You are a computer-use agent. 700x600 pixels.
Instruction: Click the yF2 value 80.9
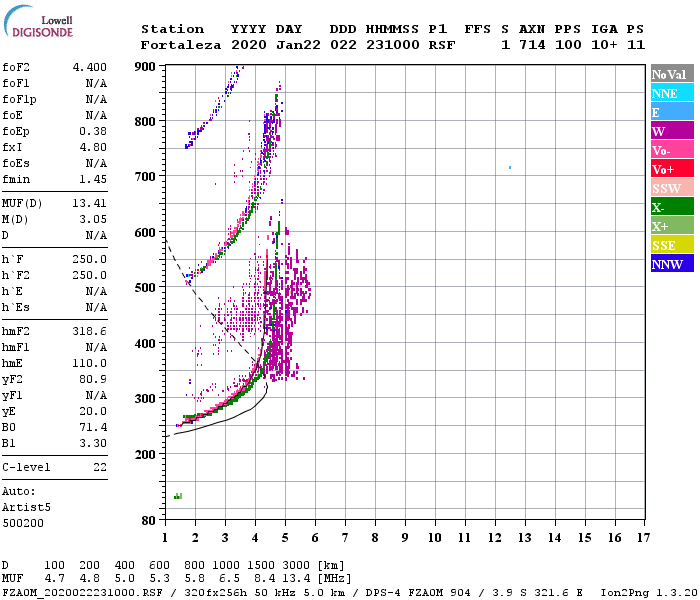coord(93,379)
